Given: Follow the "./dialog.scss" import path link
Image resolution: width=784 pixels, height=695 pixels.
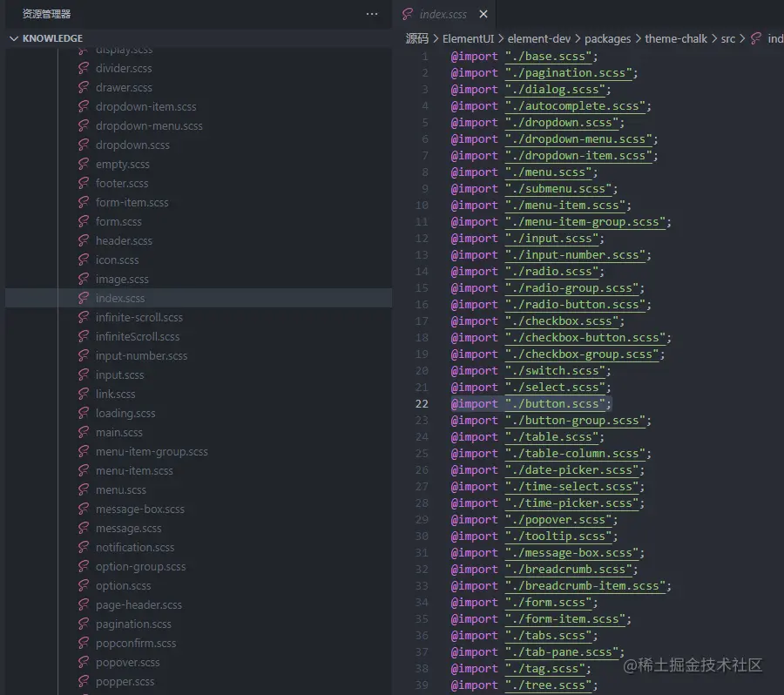Looking at the screenshot, I should tap(555, 90).
